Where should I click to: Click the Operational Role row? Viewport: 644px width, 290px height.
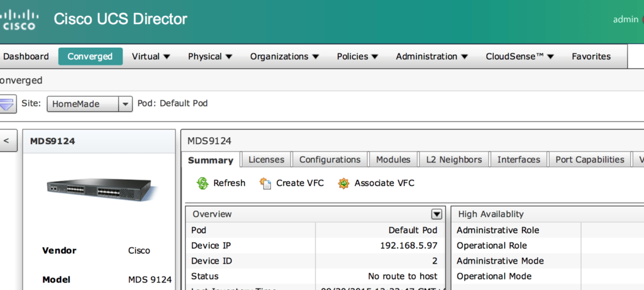click(x=548, y=245)
